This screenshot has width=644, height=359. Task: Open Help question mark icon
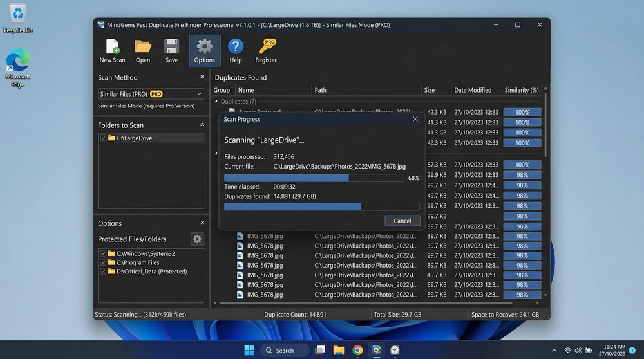(235, 51)
